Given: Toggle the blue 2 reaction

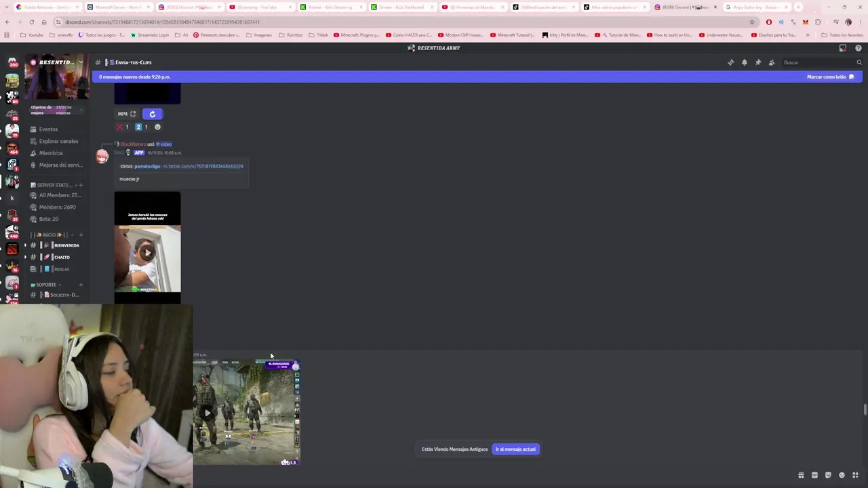Looking at the screenshot, I should pyautogui.click(x=141, y=127).
